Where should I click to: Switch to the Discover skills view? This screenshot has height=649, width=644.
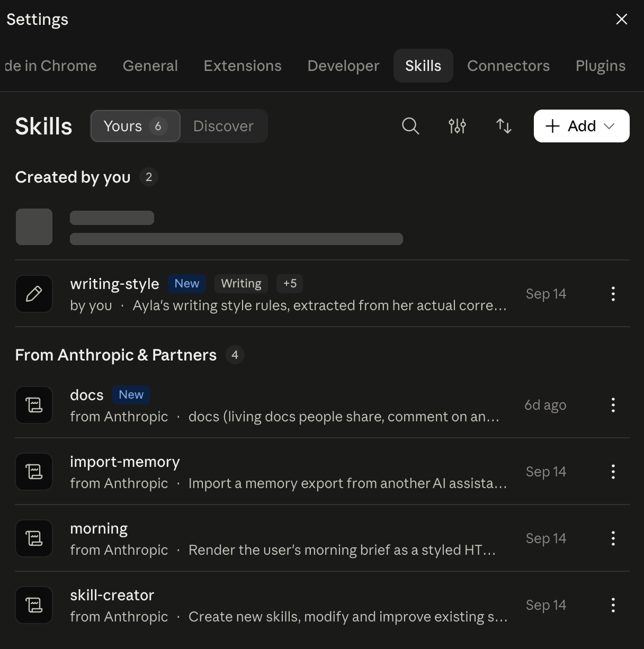(x=223, y=126)
